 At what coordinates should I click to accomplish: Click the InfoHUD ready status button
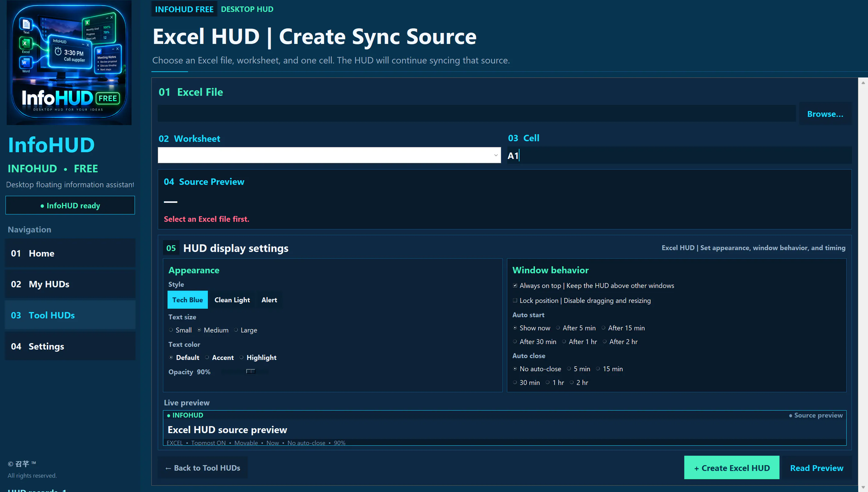[70, 205]
